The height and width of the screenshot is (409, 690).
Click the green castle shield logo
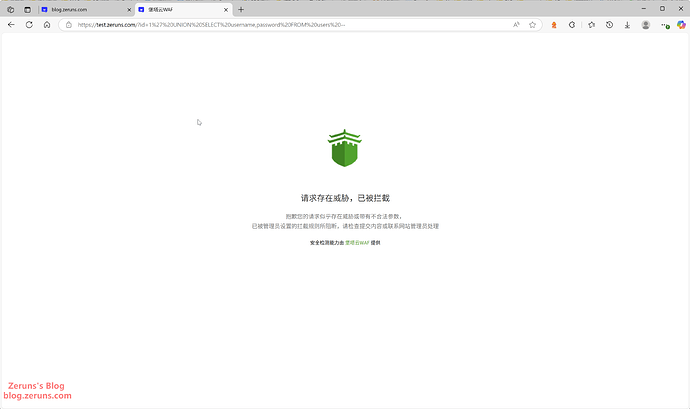point(345,148)
